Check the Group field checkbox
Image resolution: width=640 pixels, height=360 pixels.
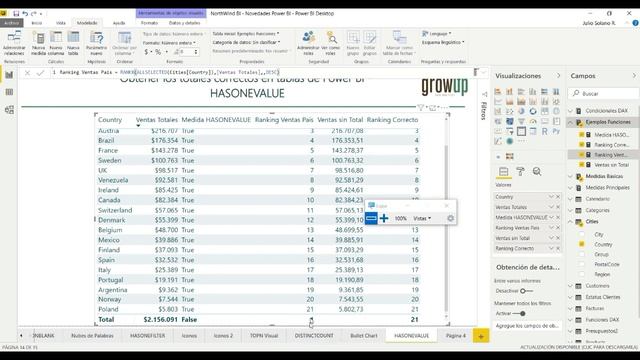pyautogui.click(x=582, y=254)
